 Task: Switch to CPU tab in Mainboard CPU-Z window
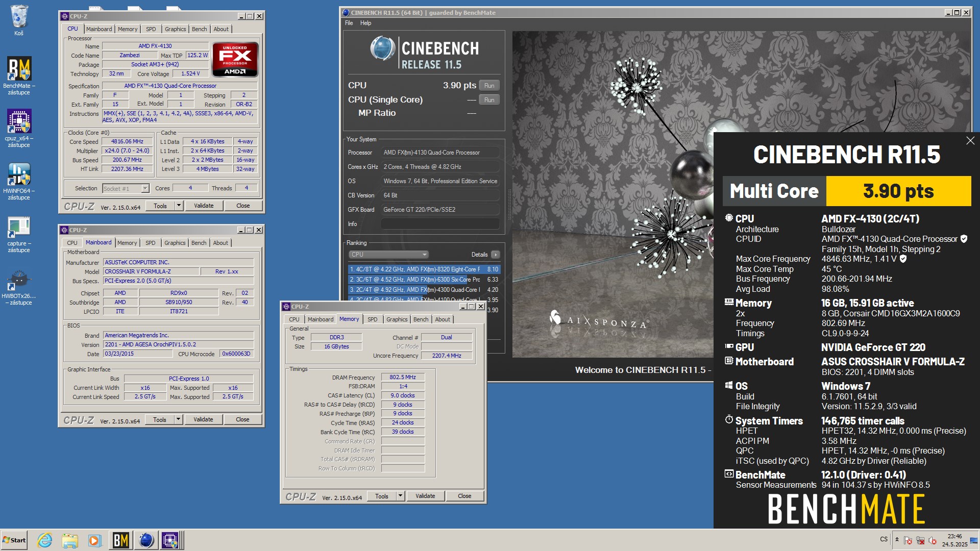(x=72, y=243)
